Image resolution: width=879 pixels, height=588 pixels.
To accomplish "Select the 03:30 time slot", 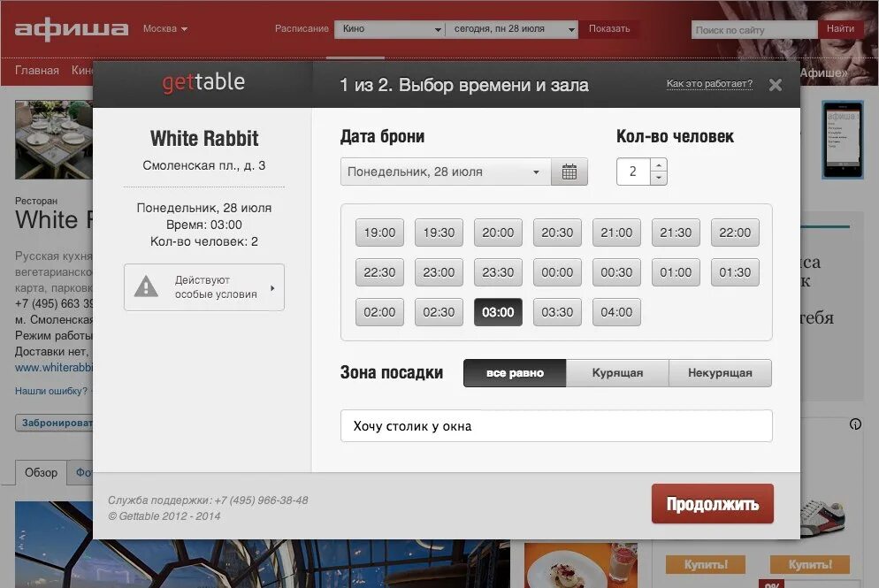I will (557, 312).
